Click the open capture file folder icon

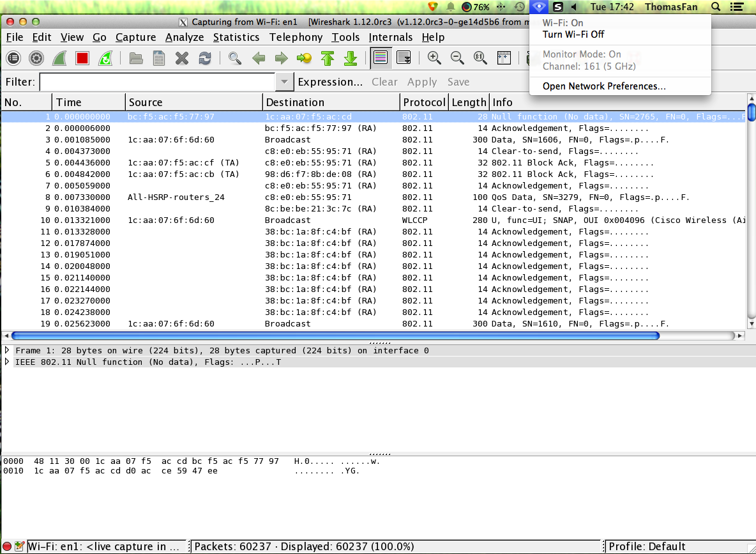click(x=136, y=58)
